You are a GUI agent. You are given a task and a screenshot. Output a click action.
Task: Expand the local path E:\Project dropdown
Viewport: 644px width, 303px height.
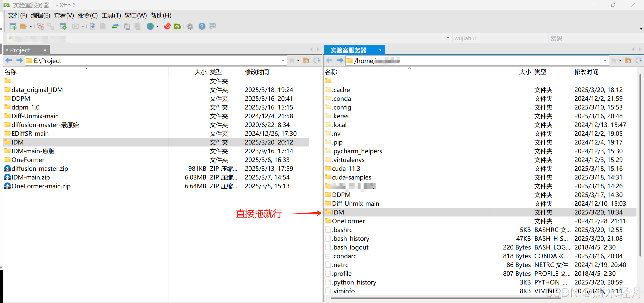(283, 60)
